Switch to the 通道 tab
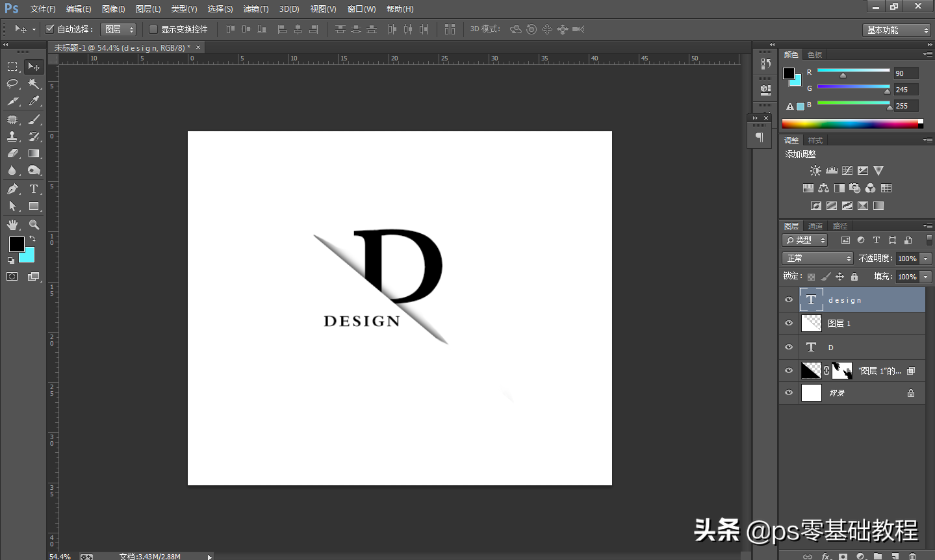 [816, 225]
